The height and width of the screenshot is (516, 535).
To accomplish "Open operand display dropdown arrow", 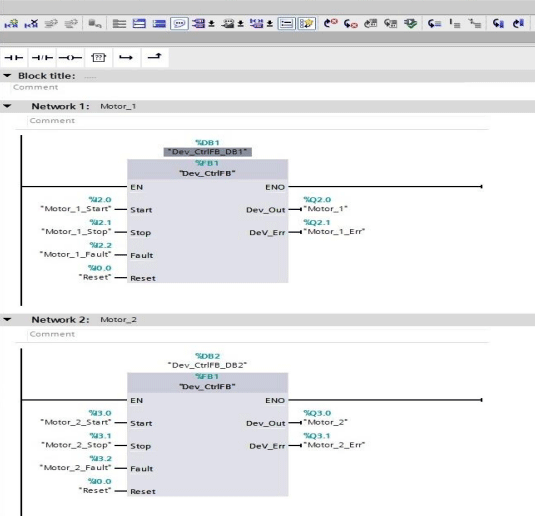I will 211,24.
